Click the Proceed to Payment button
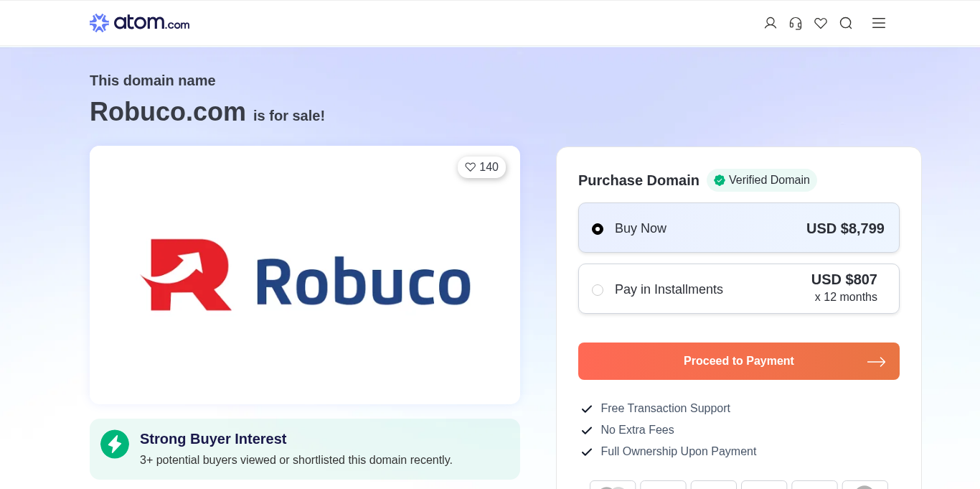The image size is (980, 489). click(x=738, y=361)
